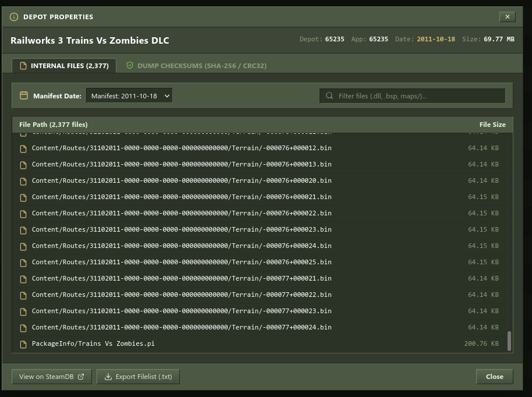Select path ending Terrain/-000077+000021.bin

(182, 278)
